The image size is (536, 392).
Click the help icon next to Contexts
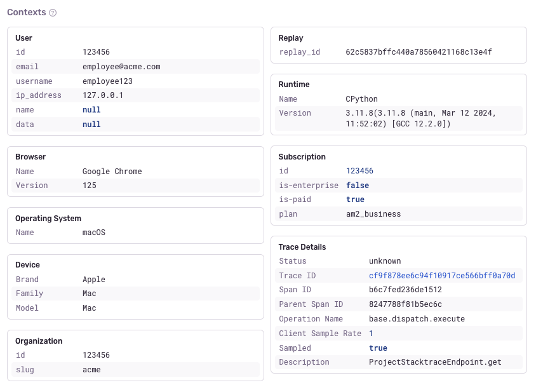(53, 13)
